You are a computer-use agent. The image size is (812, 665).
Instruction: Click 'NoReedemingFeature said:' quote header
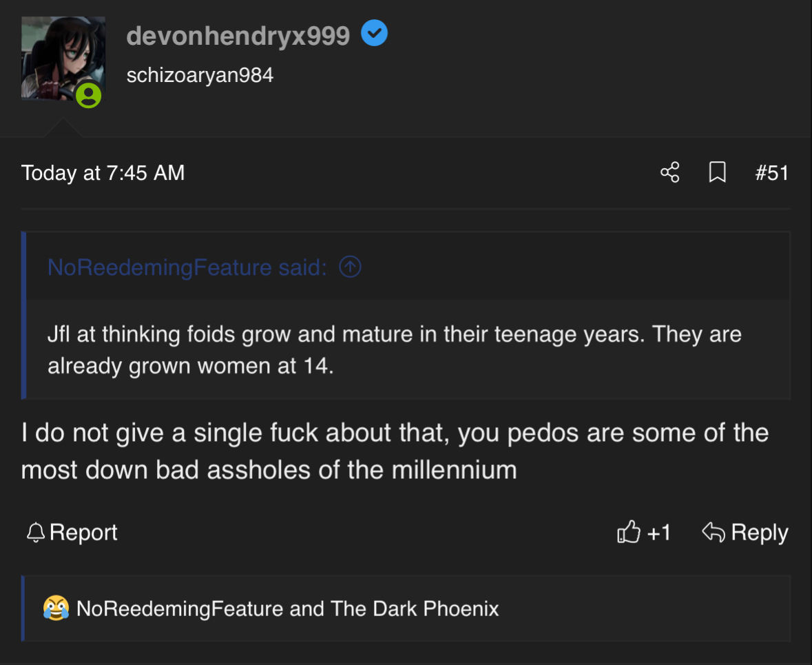point(187,267)
